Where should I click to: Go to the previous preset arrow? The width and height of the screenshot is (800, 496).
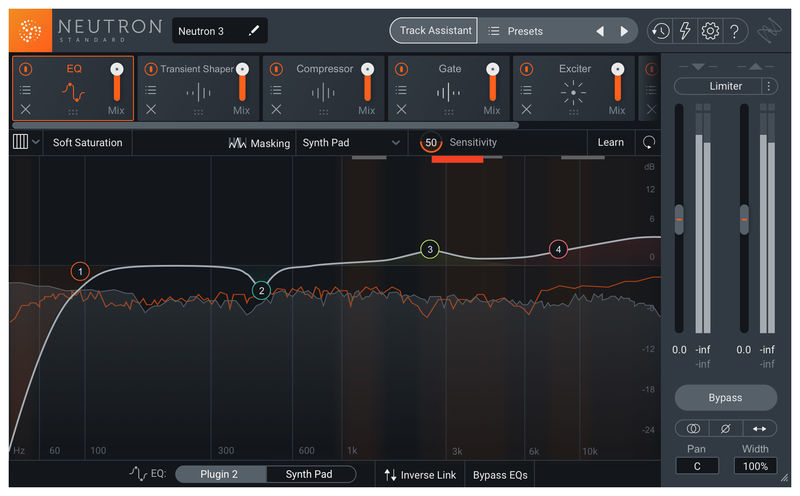601,31
